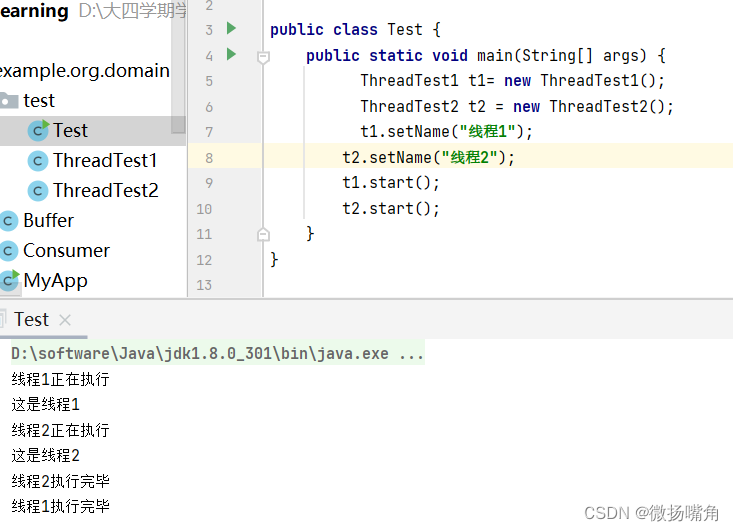Click the t2.start() statement

point(391,208)
